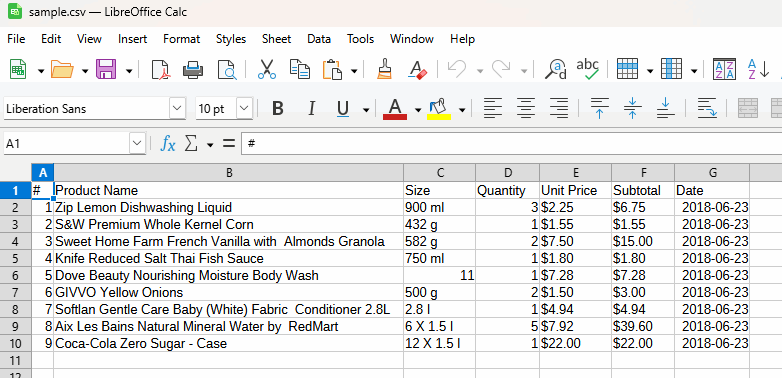Expand the background color palette arrow
This screenshot has width=782, height=378.
(x=462, y=110)
